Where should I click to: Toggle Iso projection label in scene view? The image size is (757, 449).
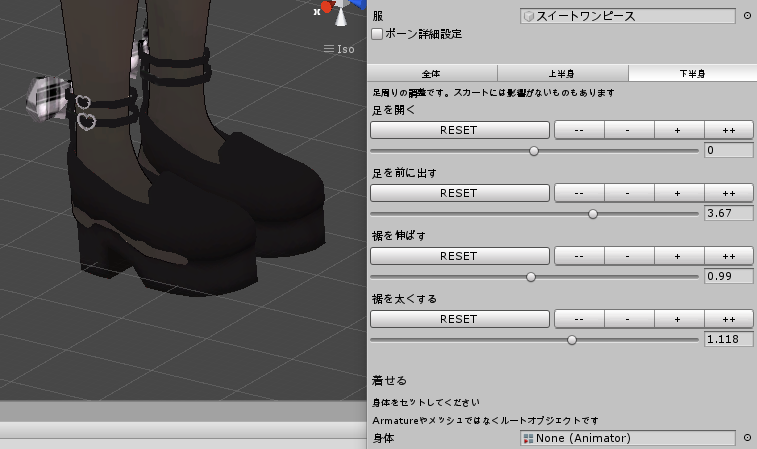coord(339,49)
